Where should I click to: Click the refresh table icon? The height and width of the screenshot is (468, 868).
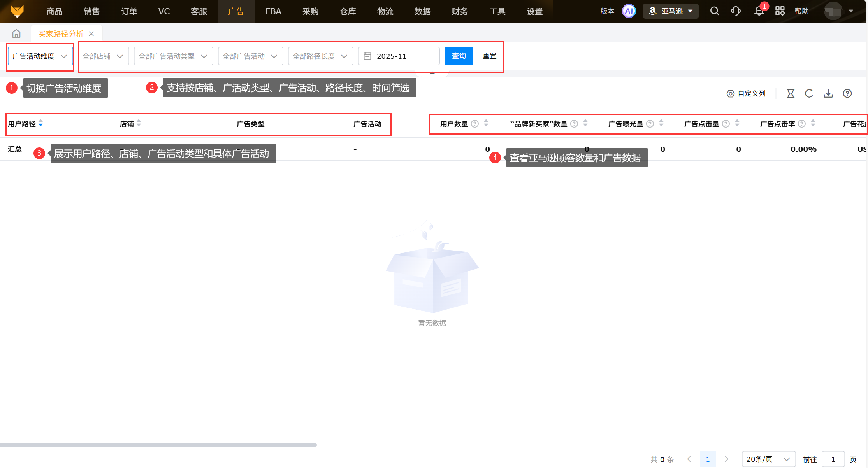click(809, 94)
